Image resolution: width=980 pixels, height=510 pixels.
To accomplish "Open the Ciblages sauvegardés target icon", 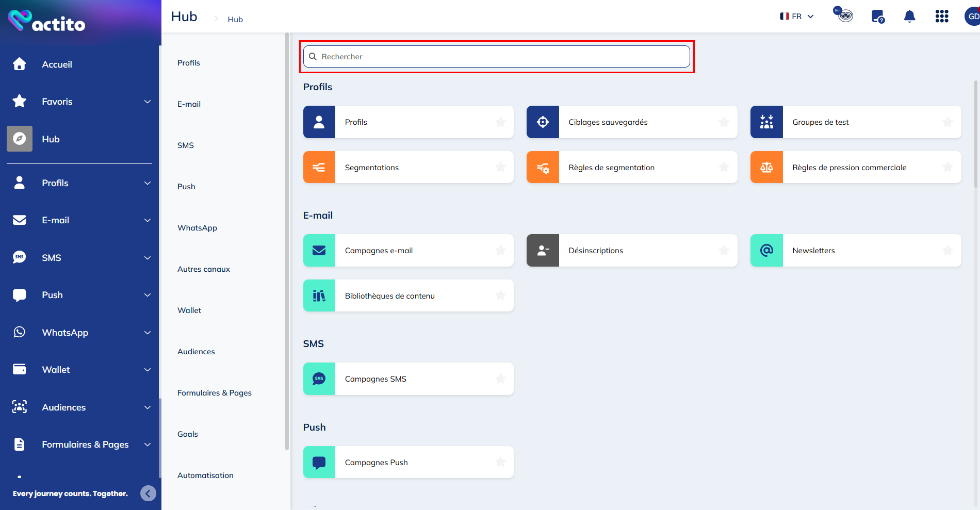I will click(x=543, y=122).
